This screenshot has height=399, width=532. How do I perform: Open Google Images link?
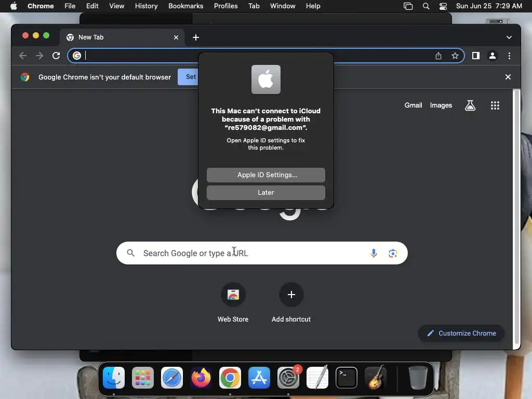coord(441,105)
